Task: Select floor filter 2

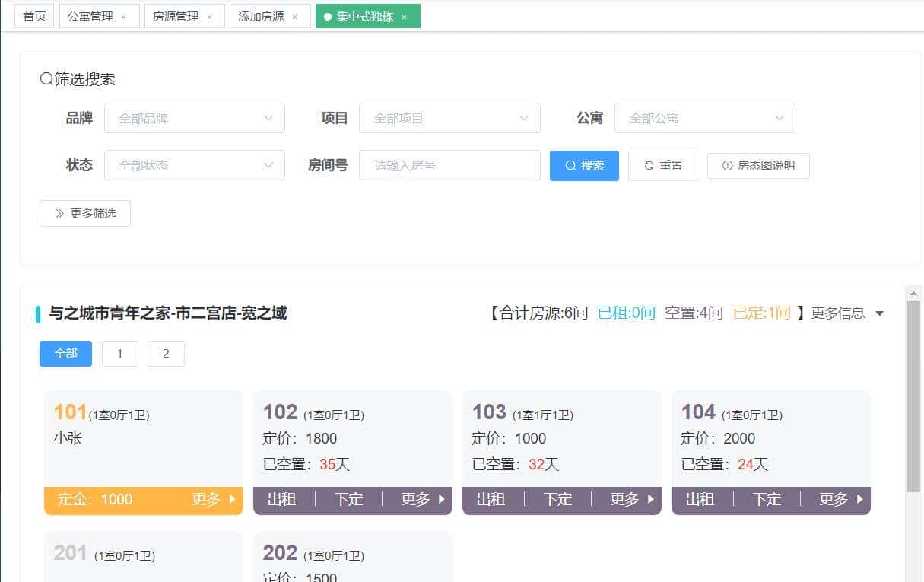Action: pyautogui.click(x=166, y=353)
